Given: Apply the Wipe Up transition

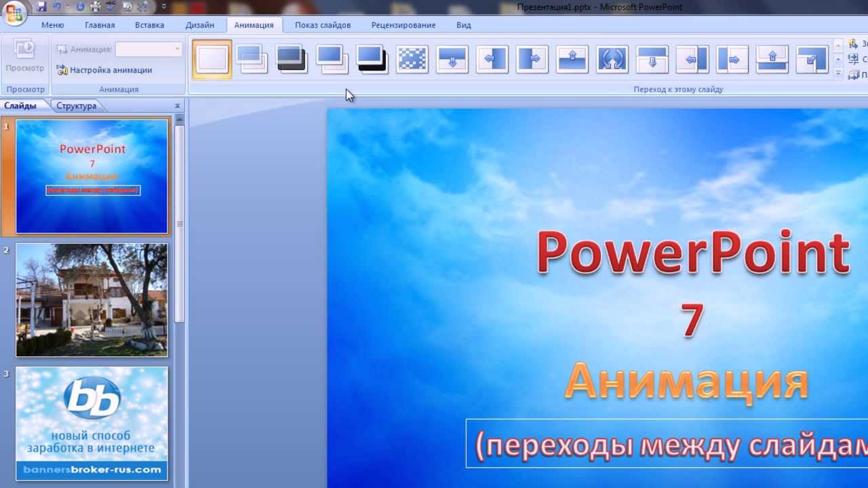Looking at the screenshot, I should [x=572, y=59].
